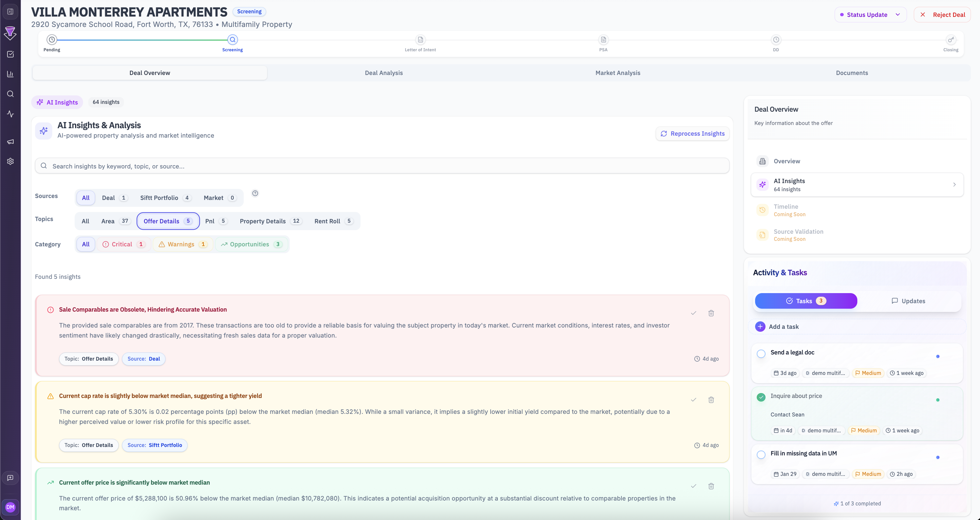Click the activity pulse icon in sidebar

tap(10, 113)
